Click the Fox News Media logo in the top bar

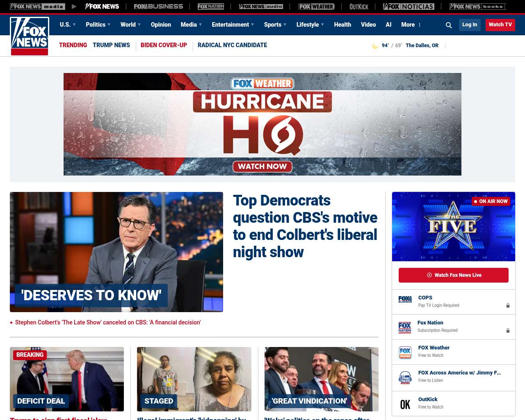pyautogui.click(x=37, y=7)
